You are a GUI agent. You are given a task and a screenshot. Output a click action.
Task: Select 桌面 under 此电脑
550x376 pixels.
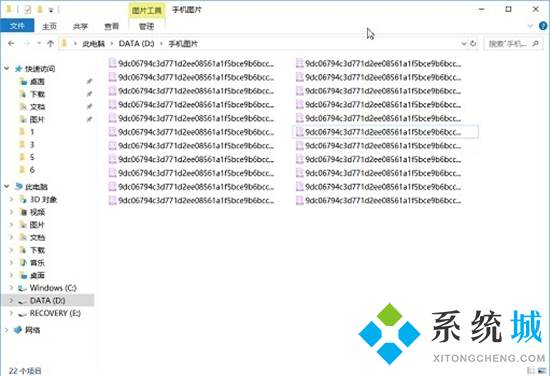[37, 275]
